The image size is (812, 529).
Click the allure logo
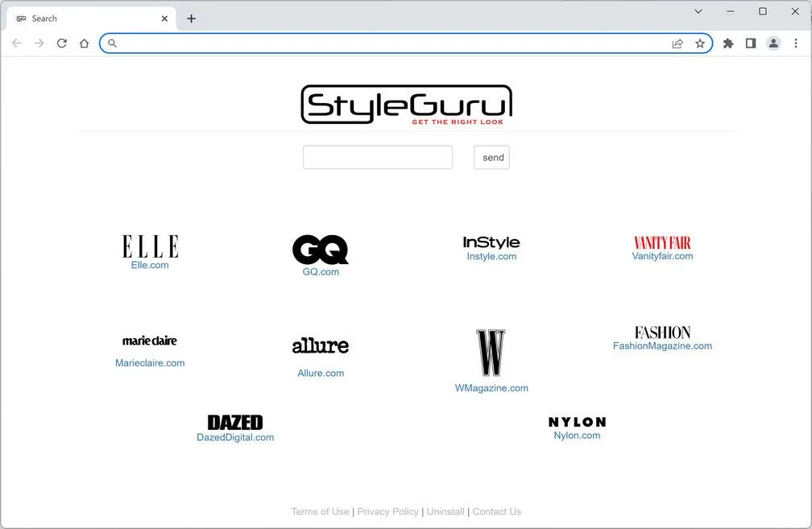pyautogui.click(x=321, y=345)
